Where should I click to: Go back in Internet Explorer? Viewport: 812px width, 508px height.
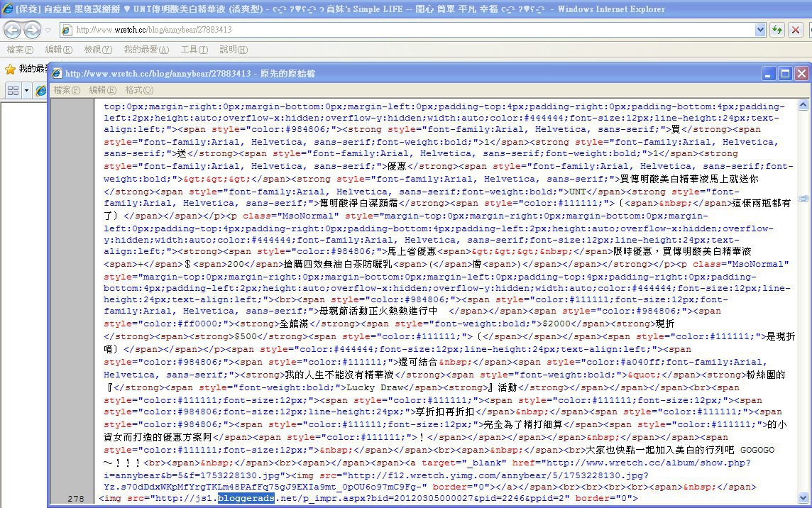[13, 30]
